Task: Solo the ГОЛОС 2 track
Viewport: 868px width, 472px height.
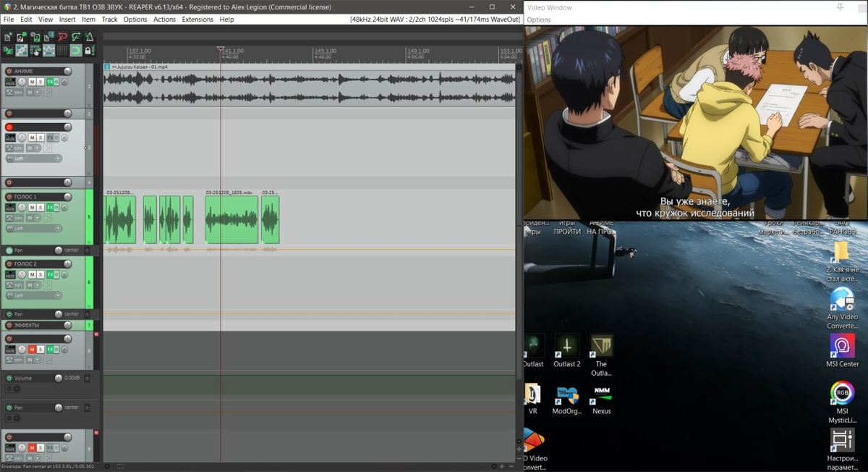Action: (x=41, y=274)
